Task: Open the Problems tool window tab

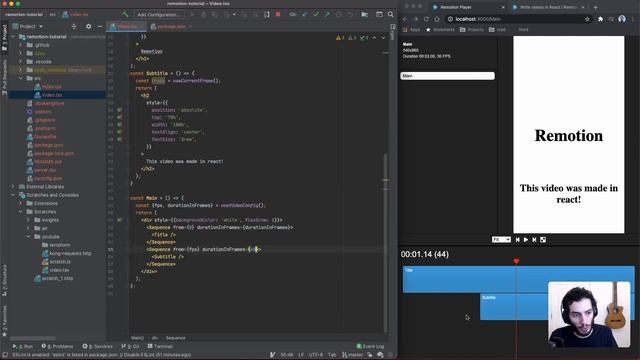Action: pos(57,346)
